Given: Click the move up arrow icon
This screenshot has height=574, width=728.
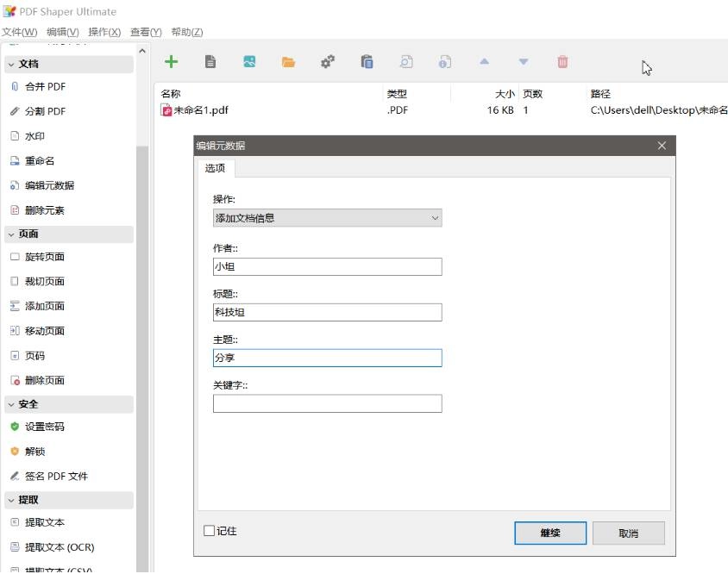Looking at the screenshot, I should [484, 61].
